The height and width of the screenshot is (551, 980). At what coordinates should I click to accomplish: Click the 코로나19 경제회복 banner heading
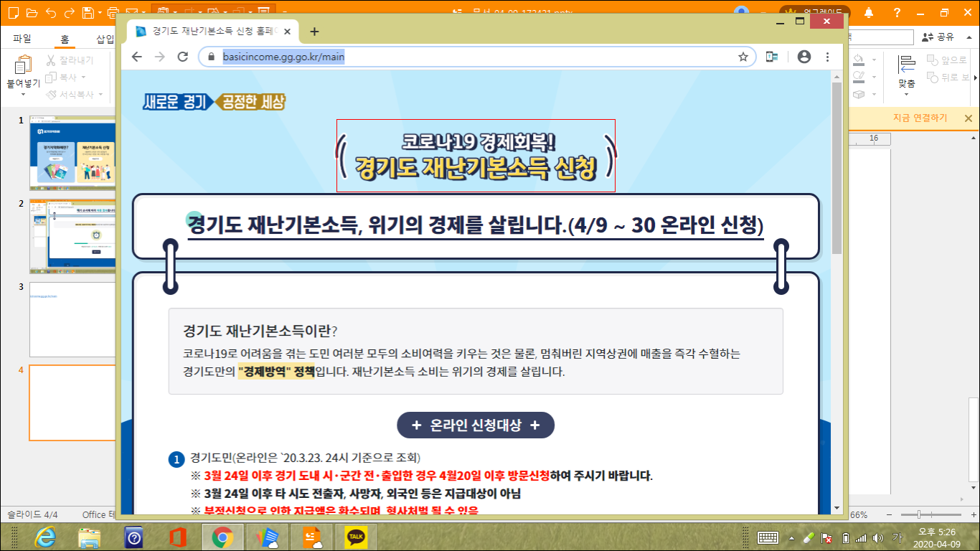pos(475,156)
